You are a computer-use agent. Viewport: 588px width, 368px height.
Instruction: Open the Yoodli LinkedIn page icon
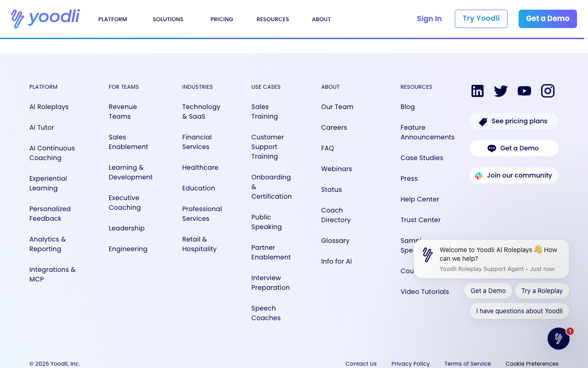(x=477, y=91)
